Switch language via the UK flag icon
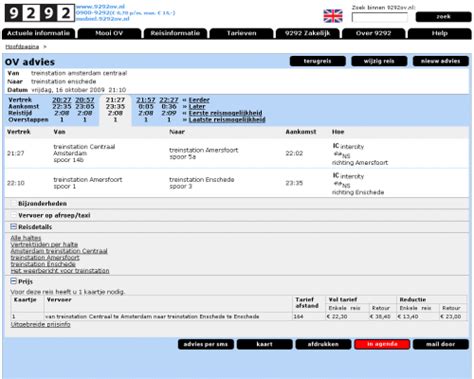 pos(333,16)
